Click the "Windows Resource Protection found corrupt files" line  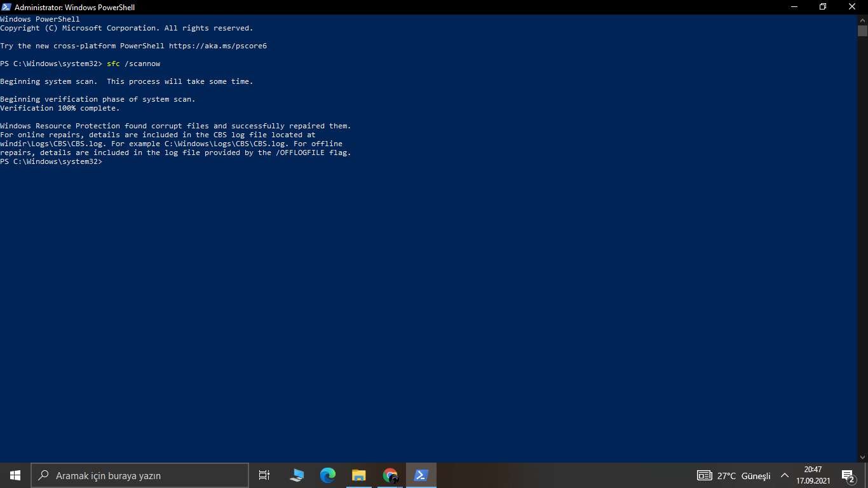(x=175, y=126)
